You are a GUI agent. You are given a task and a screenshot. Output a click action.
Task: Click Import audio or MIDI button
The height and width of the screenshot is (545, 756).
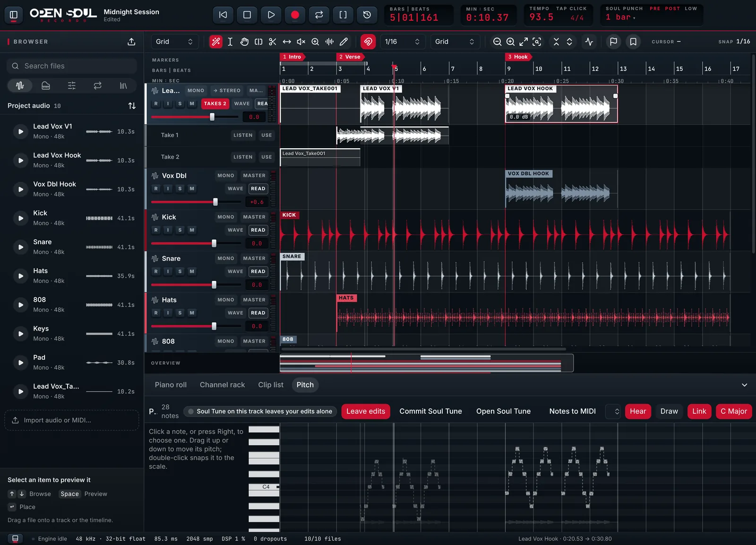[72, 420]
